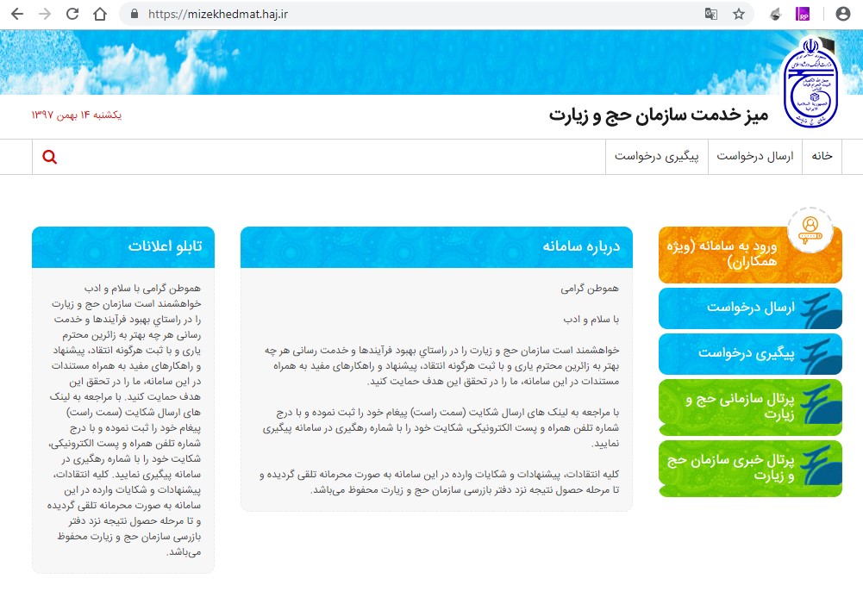Reload the page with the refresh icon
The width and height of the screenshot is (863, 616).
click(72, 14)
